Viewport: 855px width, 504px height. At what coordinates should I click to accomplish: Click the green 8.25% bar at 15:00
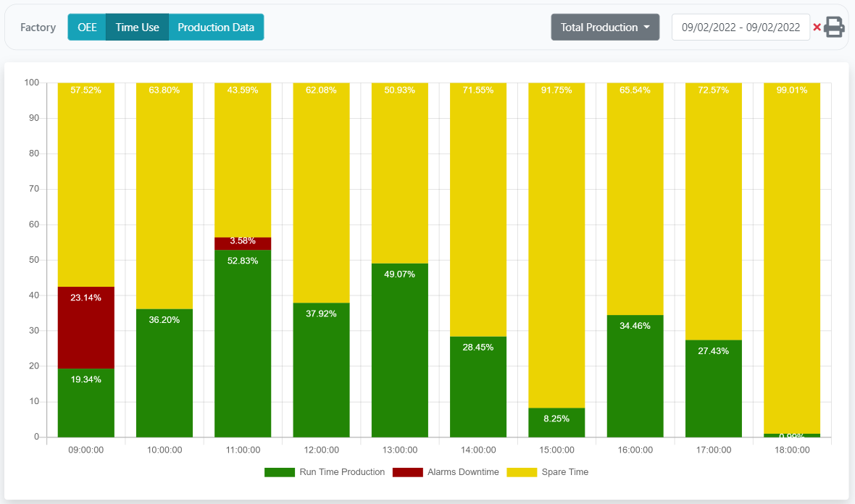[x=556, y=423]
